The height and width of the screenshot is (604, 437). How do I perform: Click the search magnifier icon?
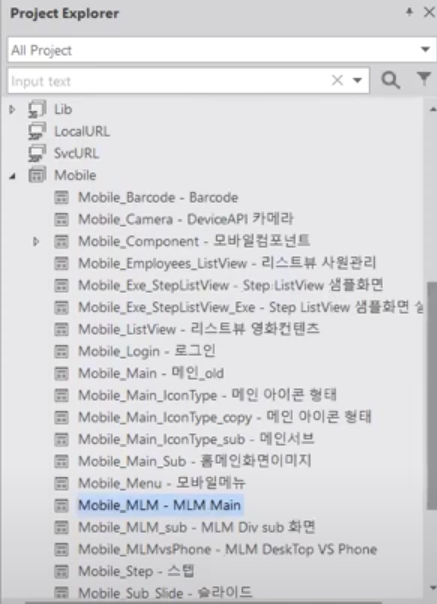[390, 80]
